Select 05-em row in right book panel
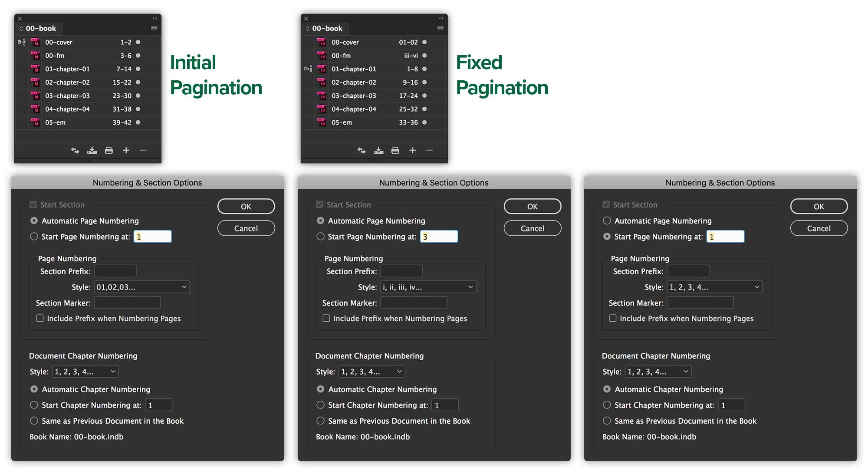The height and width of the screenshot is (471, 868). 374,122
